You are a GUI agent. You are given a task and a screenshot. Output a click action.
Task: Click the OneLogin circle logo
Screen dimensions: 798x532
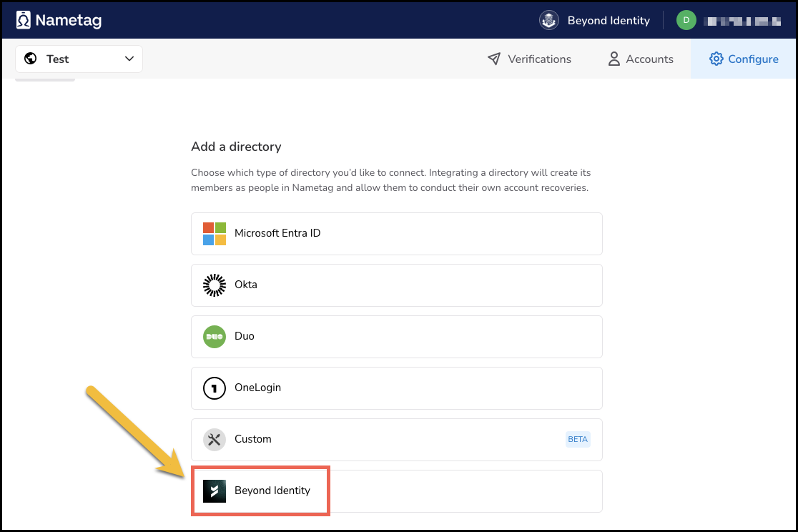click(x=215, y=388)
